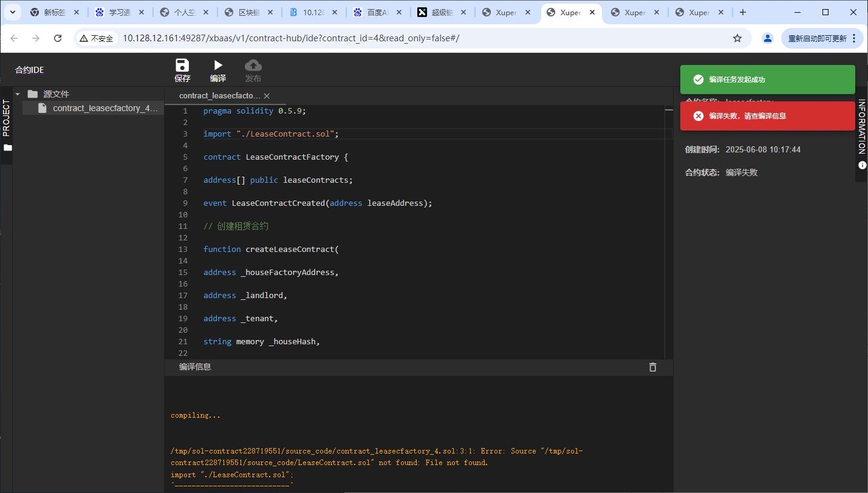
Task: Switch to 个人空 browser tab
Action: [184, 12]
